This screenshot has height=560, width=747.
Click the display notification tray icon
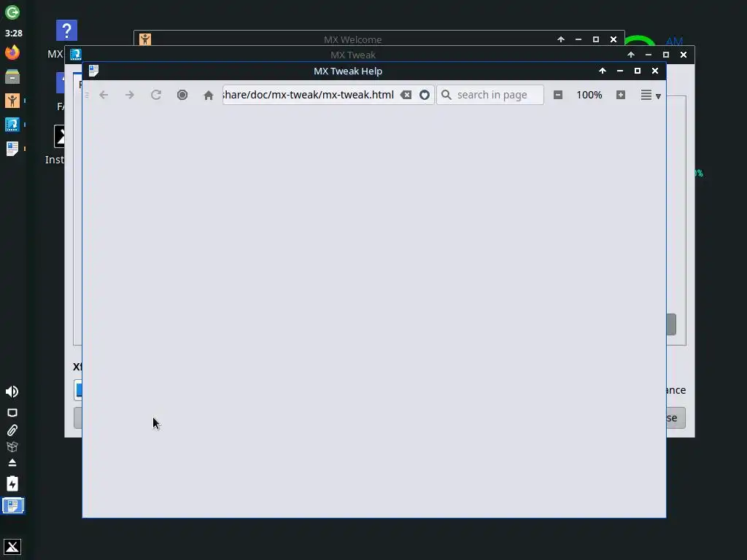(x=12, y=413)
